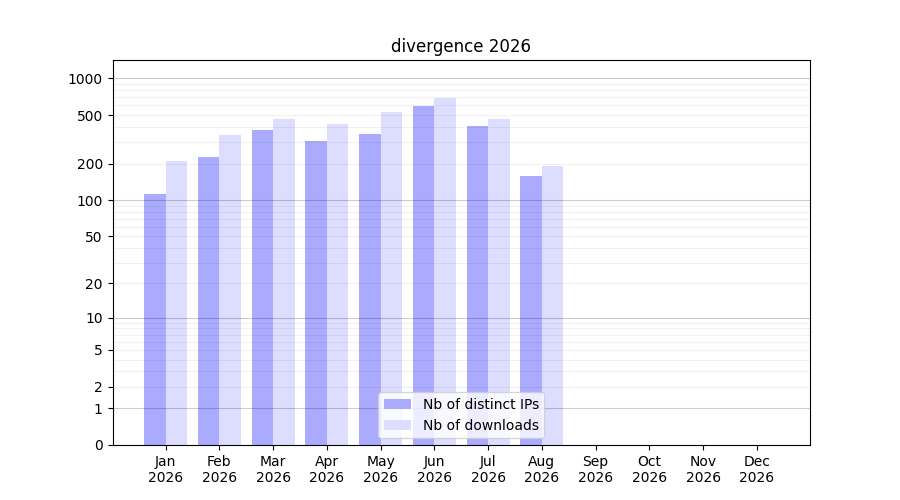Click the y-axis tick label '10'
The width and height of the screenshot is (900, 500).
tap(94, 319)
